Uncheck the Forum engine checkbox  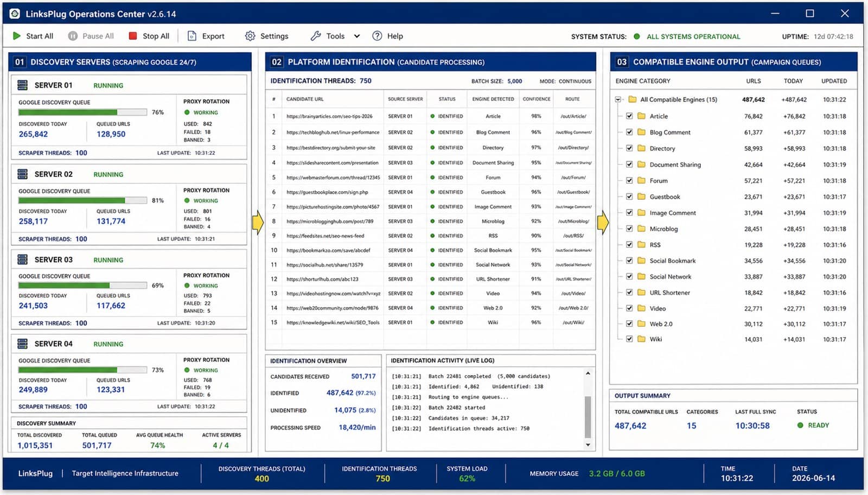[629, 181]
